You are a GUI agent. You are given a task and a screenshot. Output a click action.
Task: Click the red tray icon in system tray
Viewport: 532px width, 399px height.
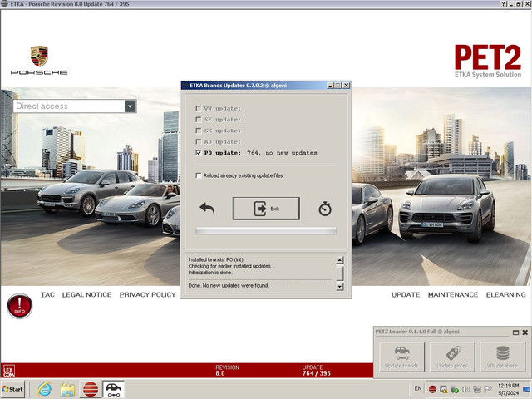pyautogui.click(x=432, y=389)
